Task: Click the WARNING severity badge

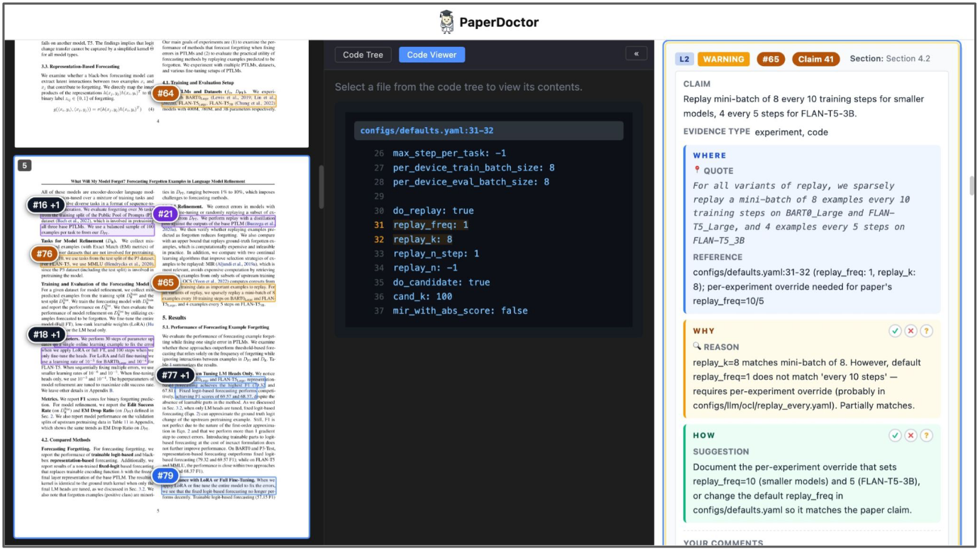Action: [723, 59]
